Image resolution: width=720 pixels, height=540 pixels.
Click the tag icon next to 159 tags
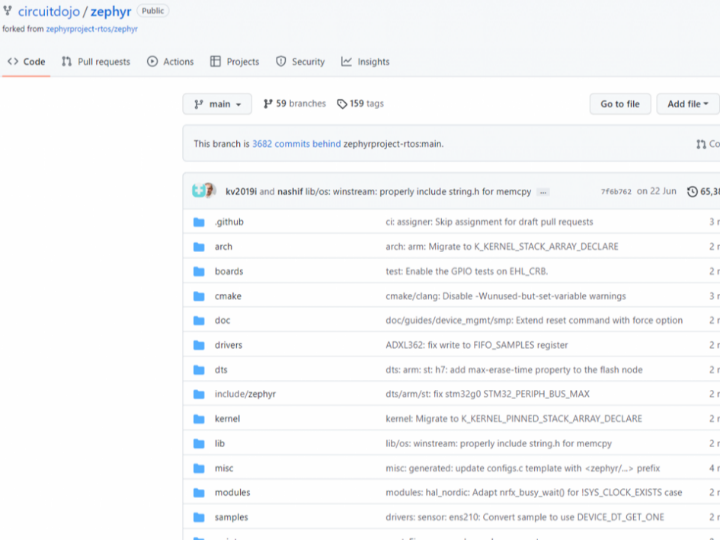click(x=342, y=104)
